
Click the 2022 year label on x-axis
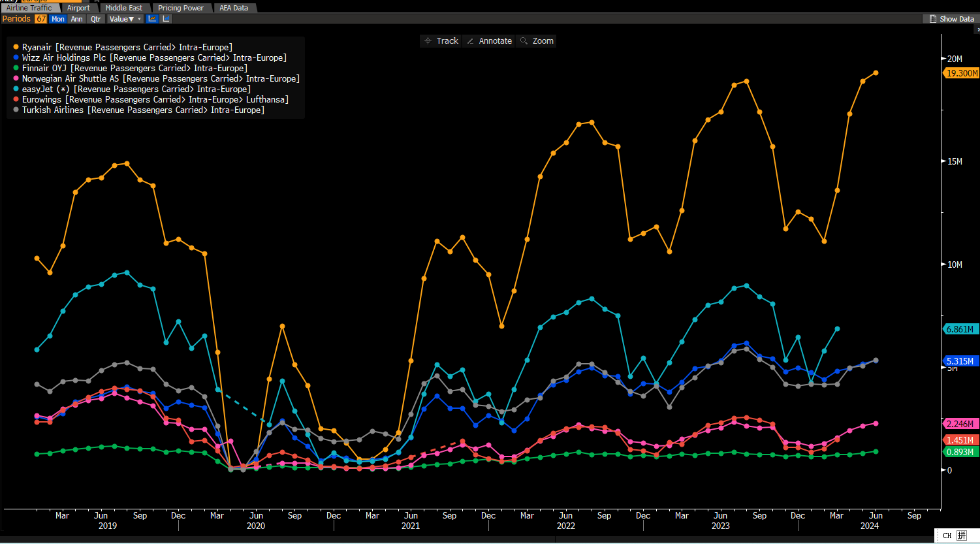[x=566, y=526]
